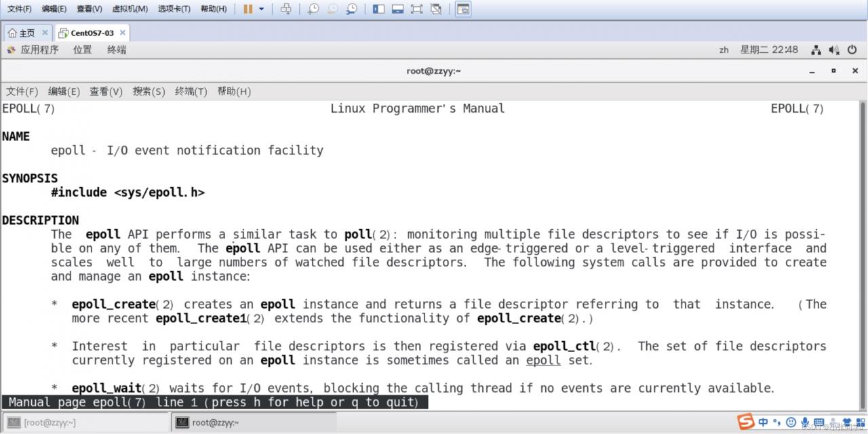This screenshot has height=434, width=868.
Task: Show the sidebar library panel icon
Action: click(x=378, y=9)
